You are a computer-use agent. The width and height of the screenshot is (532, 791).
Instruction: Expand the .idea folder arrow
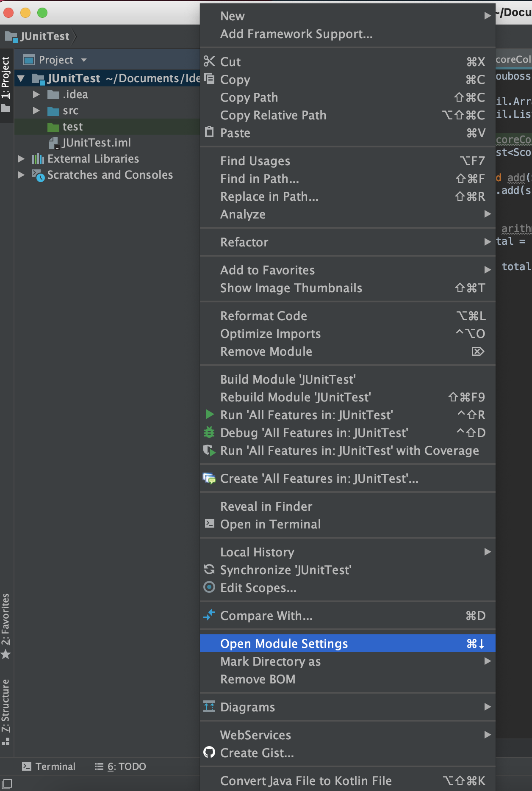click(x=36, y=94)
